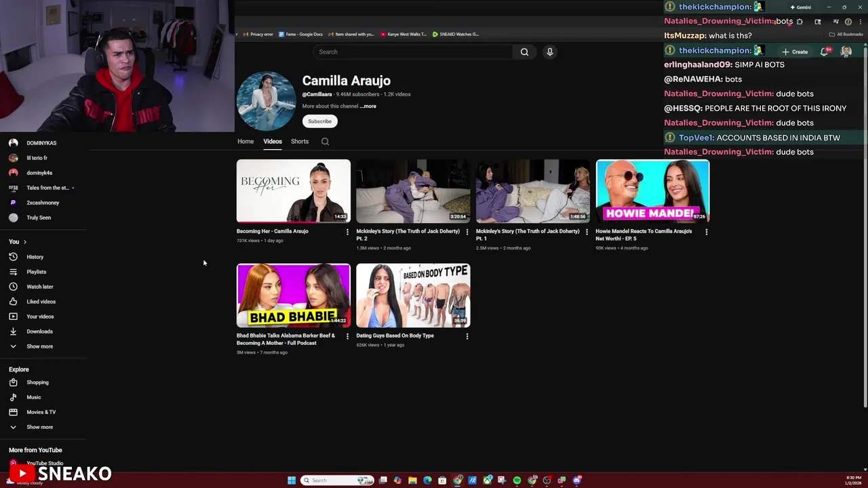Open YouTube Studio link

pos(45,464)
